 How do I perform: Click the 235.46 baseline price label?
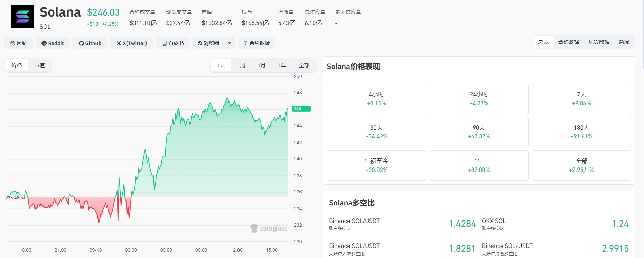pyautogui.click(x=12, y=198)
